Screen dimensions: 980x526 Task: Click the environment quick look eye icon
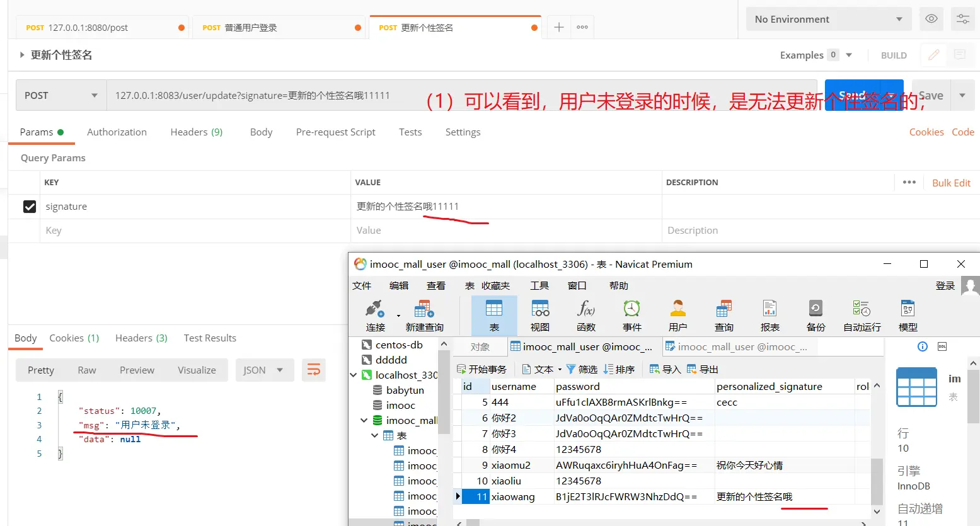point(931,19)
